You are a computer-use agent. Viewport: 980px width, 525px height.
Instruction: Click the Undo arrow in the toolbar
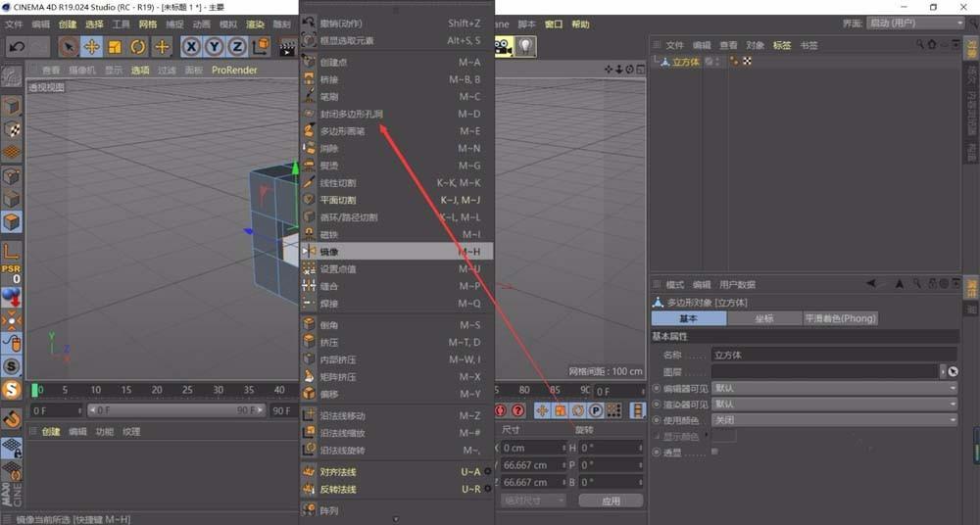(x=17, y=47)
